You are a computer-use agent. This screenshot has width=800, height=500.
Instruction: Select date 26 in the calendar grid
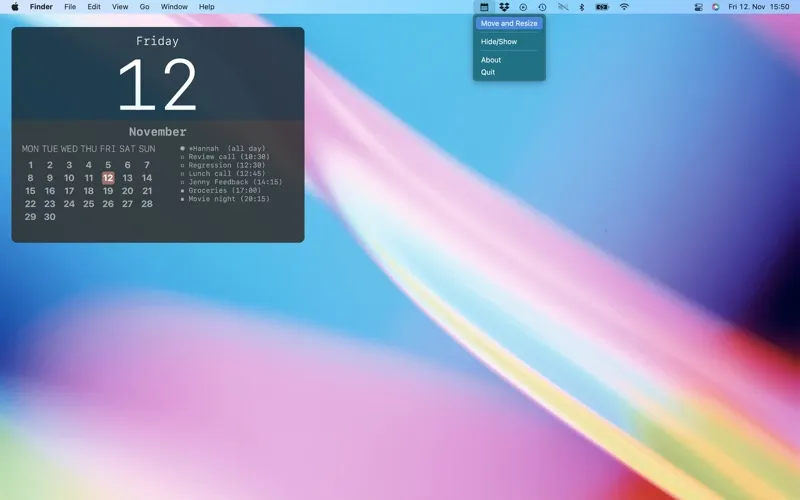[x=108, y=204]
